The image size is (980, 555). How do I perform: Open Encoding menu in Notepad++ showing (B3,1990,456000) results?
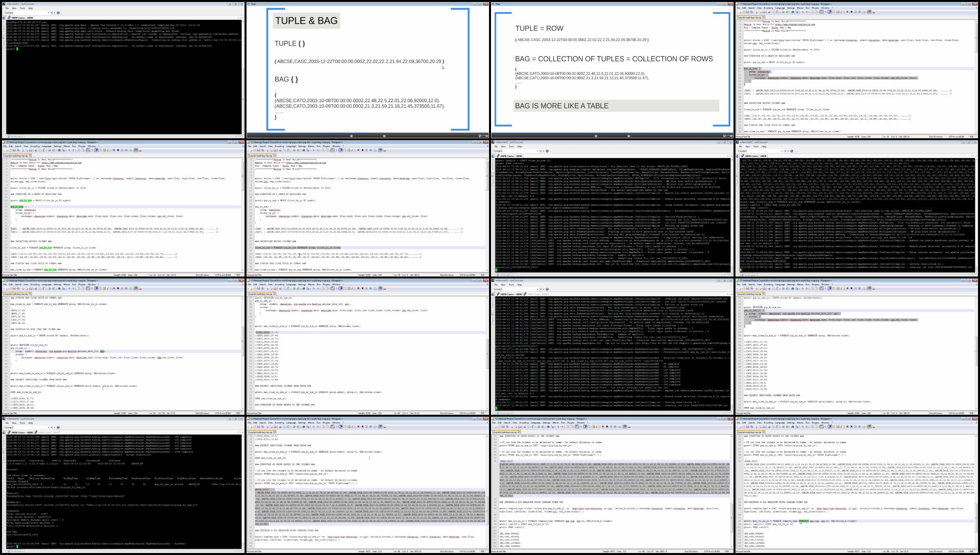coord(524,423)
